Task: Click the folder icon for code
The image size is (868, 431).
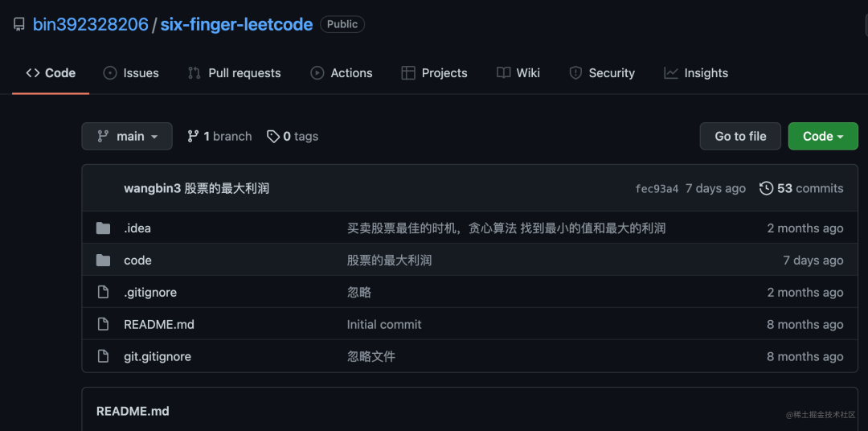Action: coord(103,261)
